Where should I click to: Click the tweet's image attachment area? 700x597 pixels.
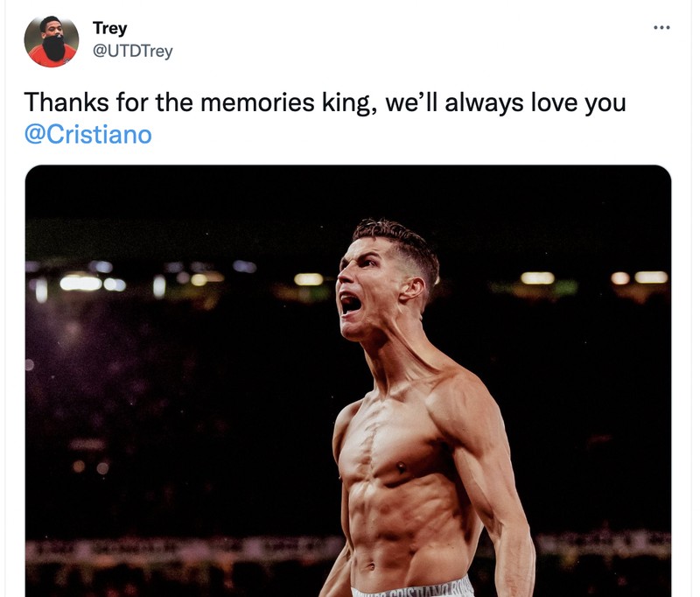click(x=350, y=376)
